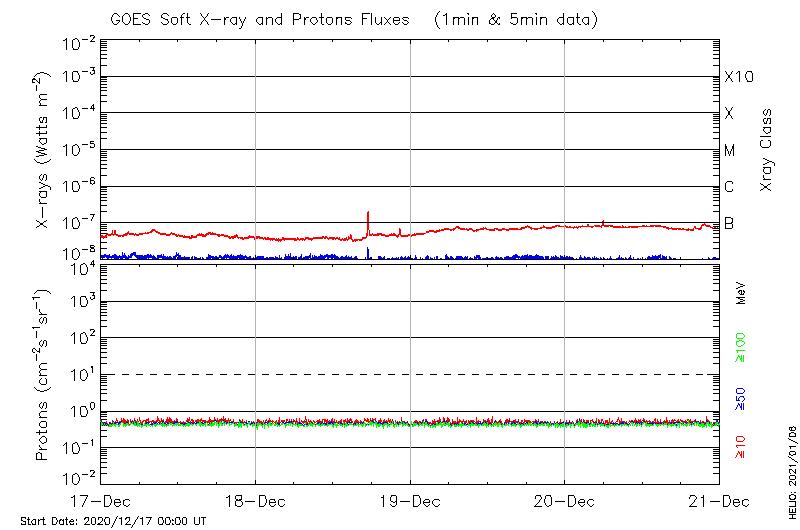Image resolution: width=800 pixels, height=530 pixels.
Task: Select the 18-Dec date tick label
Action: click(x=255, y=500)
